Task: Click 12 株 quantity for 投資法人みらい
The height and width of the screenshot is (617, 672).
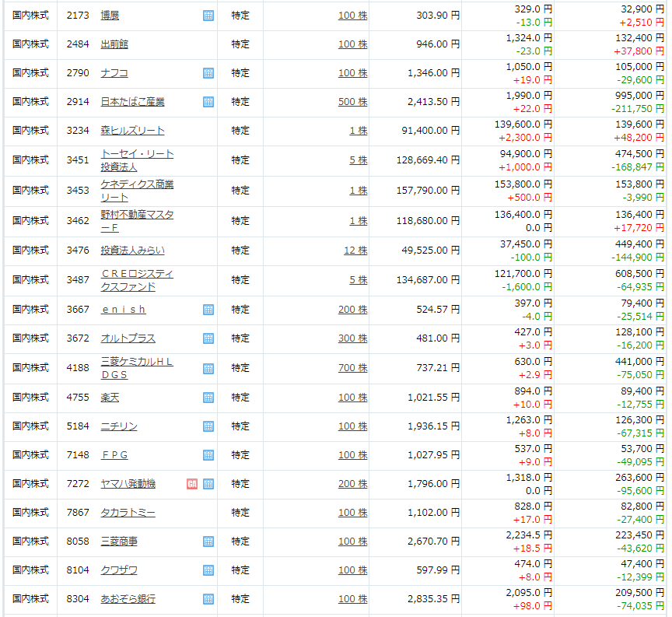Action: (355, 250)
